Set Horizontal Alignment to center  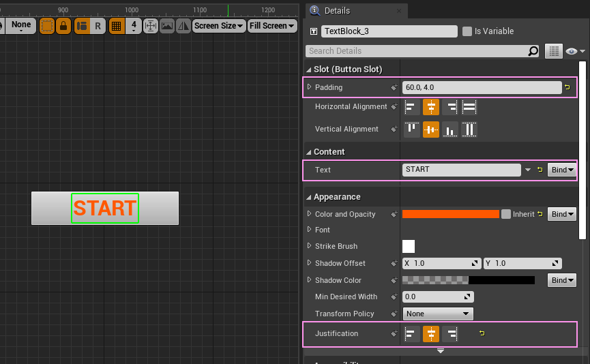click(431, 107)
